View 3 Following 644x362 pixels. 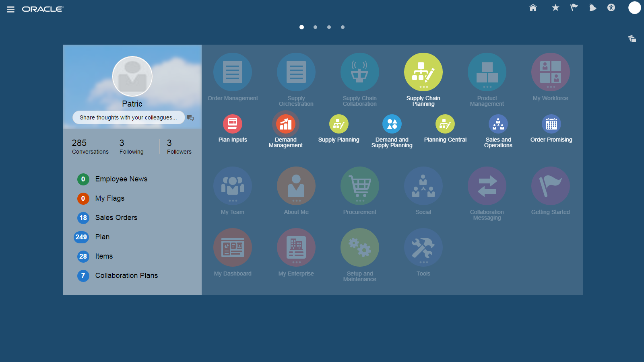(131, 146)
